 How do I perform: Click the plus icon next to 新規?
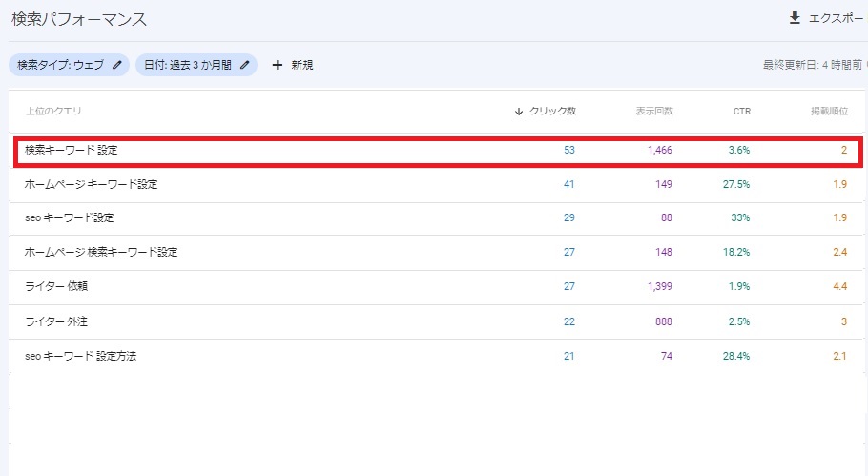(278, 65)
